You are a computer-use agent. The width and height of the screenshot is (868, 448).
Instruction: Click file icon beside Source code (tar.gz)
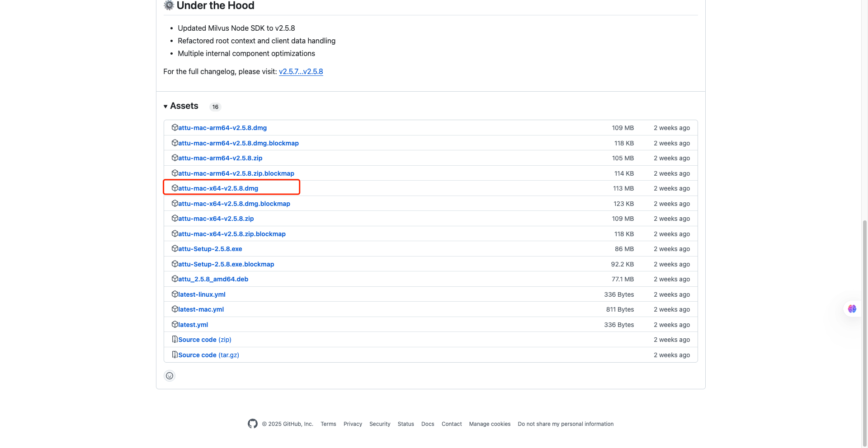(x=175, y=355)
